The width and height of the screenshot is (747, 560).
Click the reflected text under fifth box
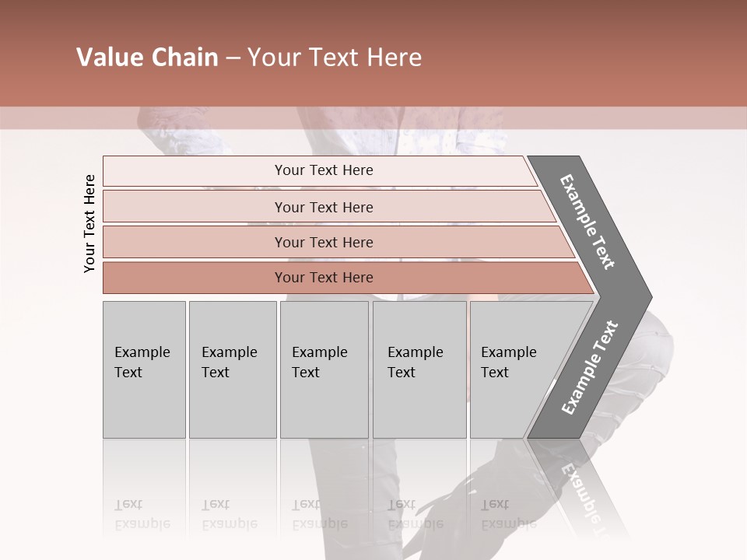507,515
